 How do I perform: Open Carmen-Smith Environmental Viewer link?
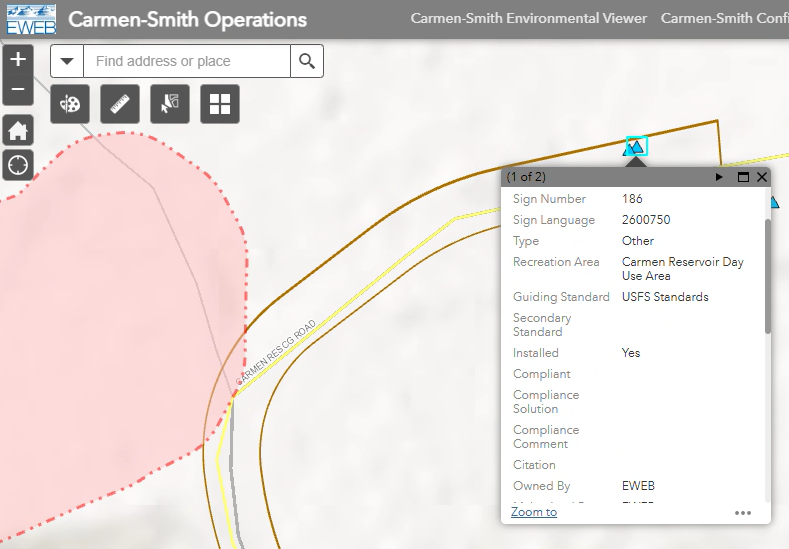click(x=528, y=18)
